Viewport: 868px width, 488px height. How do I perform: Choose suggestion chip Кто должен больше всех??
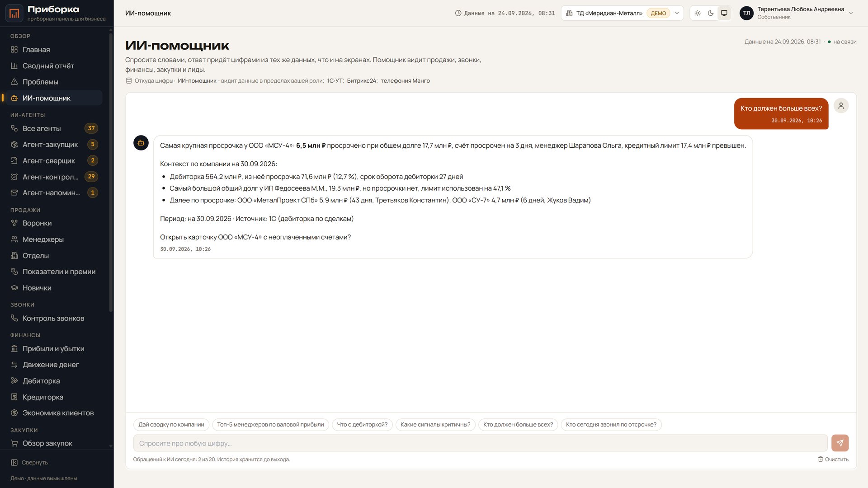(x=518, y=425)
